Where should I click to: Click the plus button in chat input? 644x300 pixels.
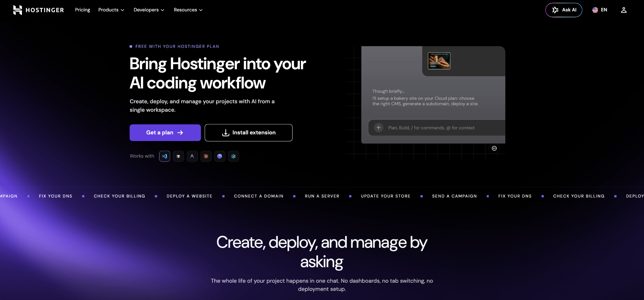tap(379, 127)
